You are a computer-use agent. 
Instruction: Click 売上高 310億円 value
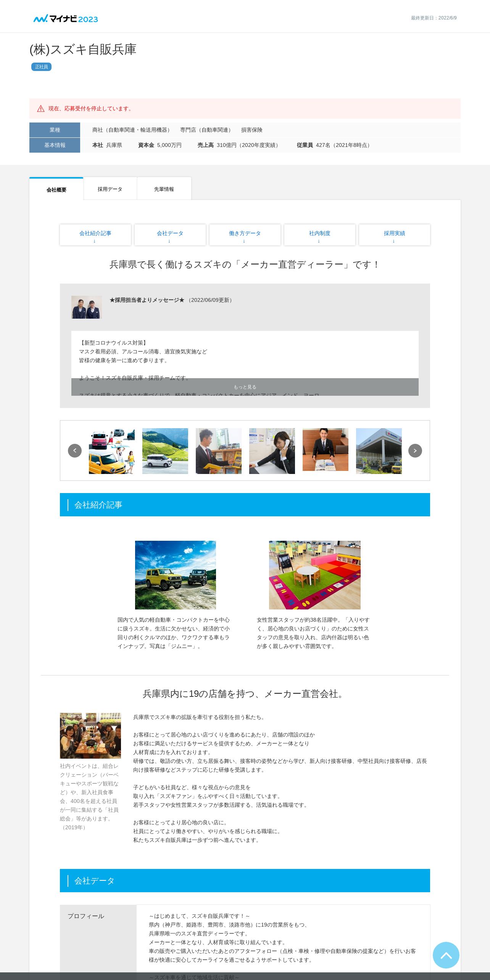(239, 145)
